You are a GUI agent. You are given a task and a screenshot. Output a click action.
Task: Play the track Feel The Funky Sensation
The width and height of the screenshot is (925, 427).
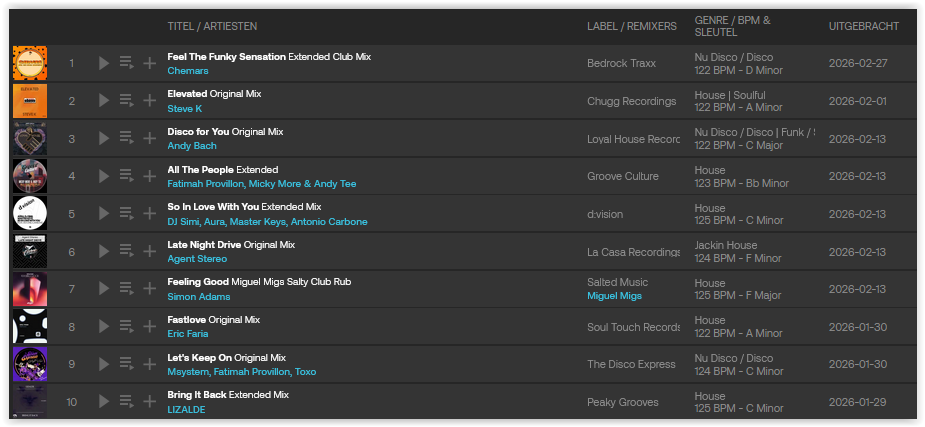coord(104,64)
